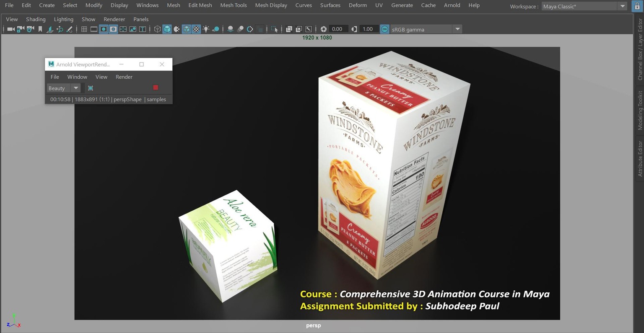Open the Renderer panel menu
Screen dimensions: 644x333
[x=114, y=19]
